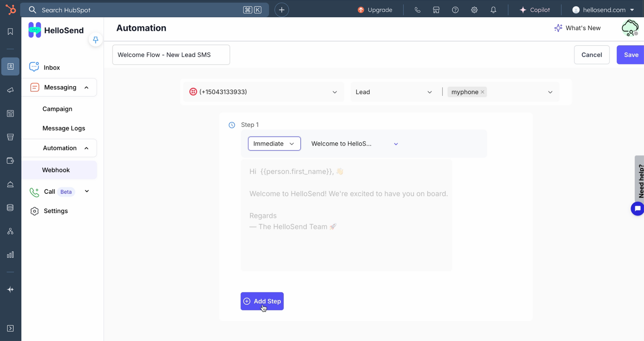This screenshot has height=341, width=644.
Task: Open the Help question mark icon
Action: click(x=455, y=10)
